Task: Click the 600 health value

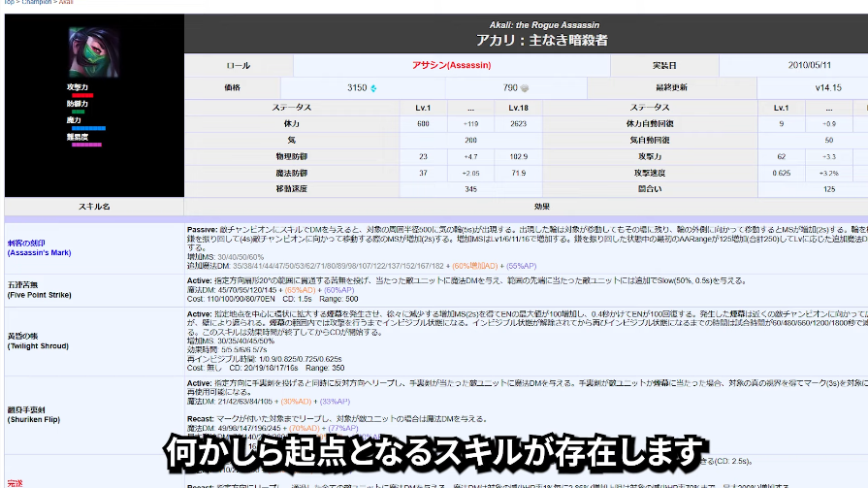Action: [423, 124]
